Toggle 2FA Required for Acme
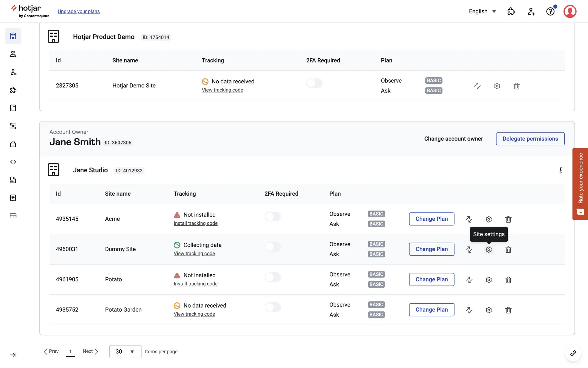This screenshot has height=368, width=588. 273,217
